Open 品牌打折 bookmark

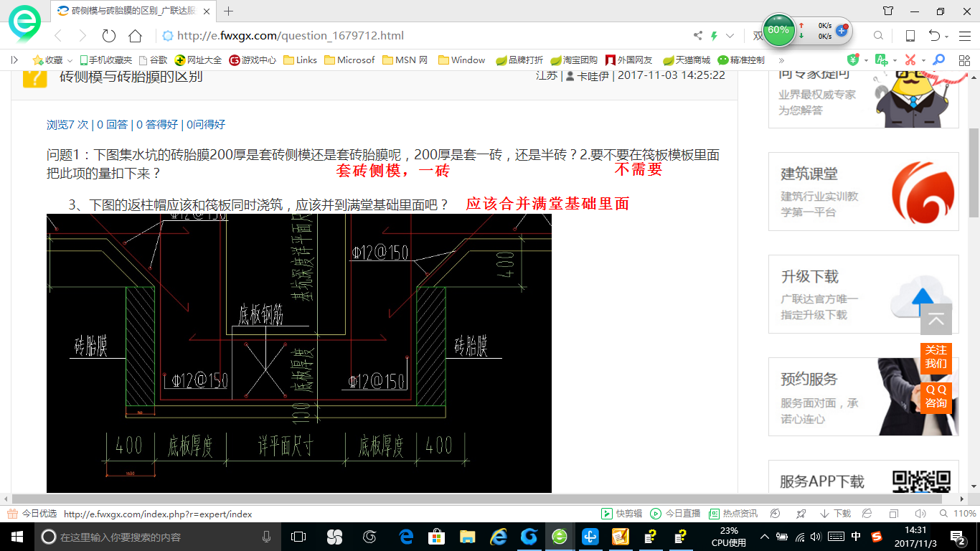519,60
